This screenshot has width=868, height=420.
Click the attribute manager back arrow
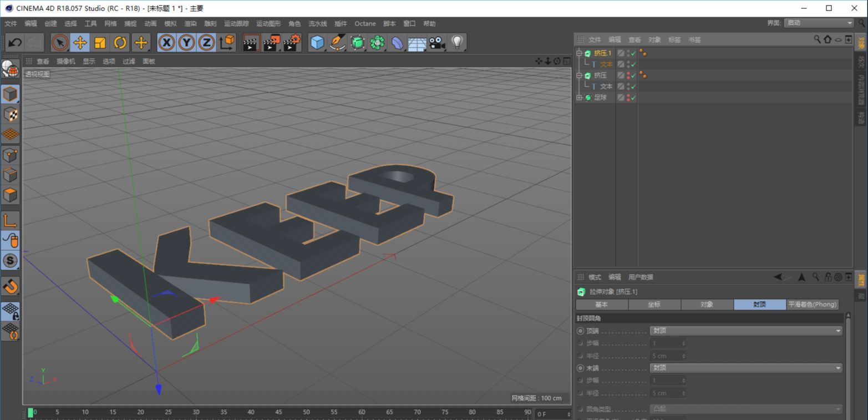[779, 277]
